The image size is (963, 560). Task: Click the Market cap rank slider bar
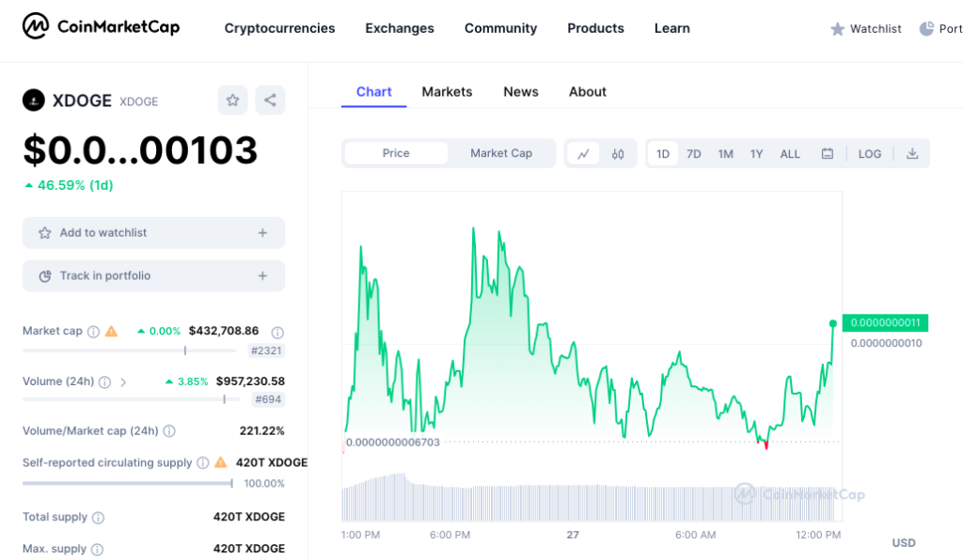coord(130,350)
